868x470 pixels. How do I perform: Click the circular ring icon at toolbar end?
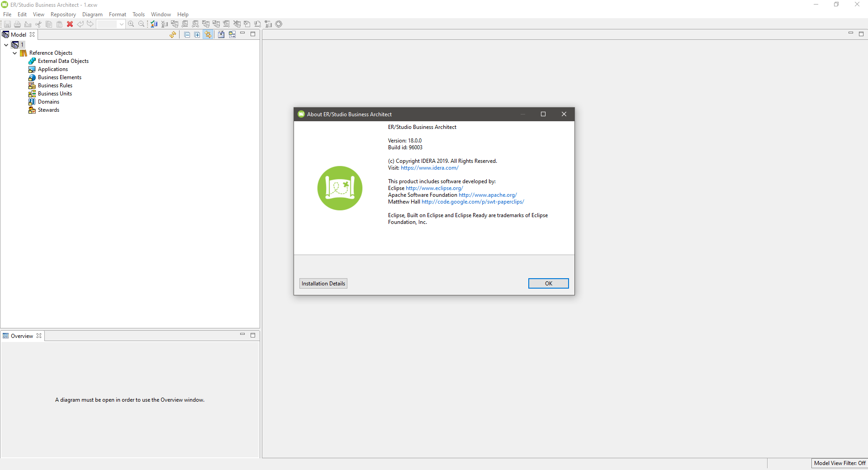(x=279, y=24)
